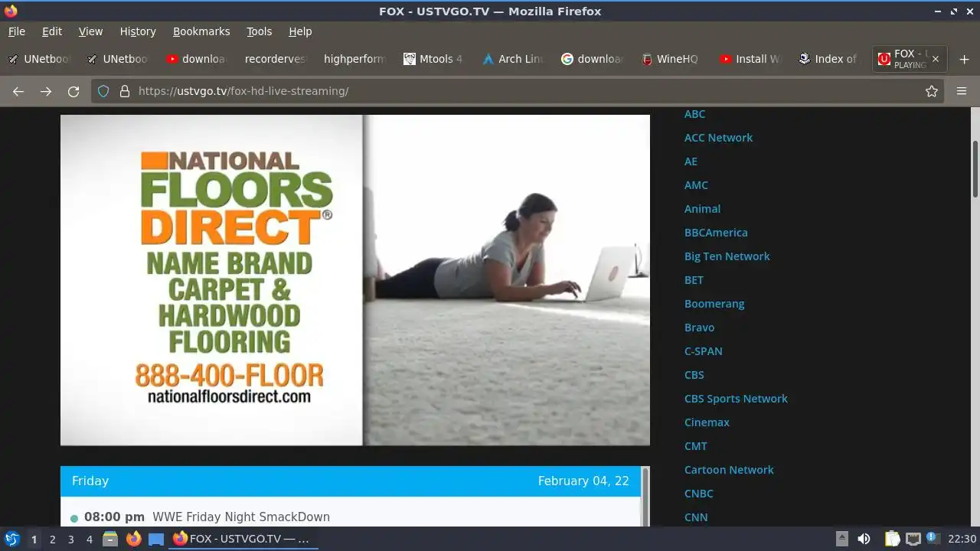Open the Firefox hamburger application menu

[x=962, y=91]
